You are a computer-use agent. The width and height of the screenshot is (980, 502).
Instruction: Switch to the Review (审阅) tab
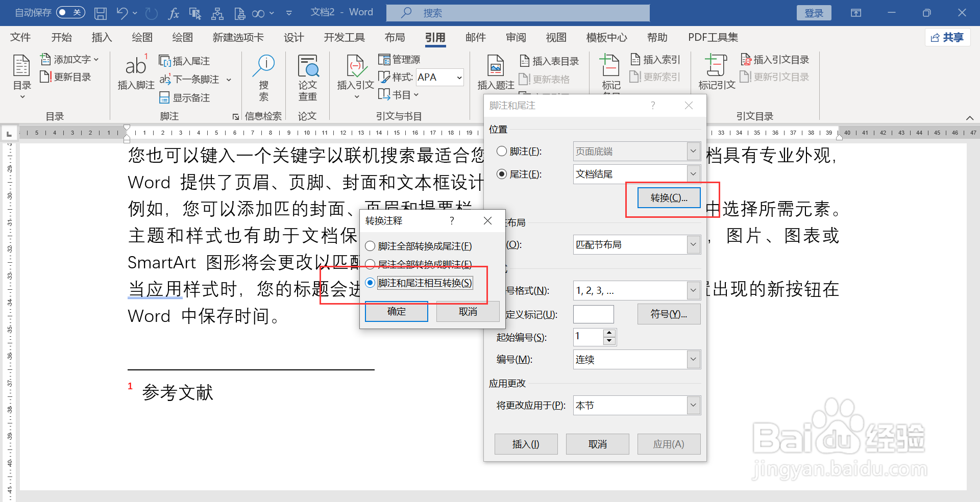[x=516, y=37]
